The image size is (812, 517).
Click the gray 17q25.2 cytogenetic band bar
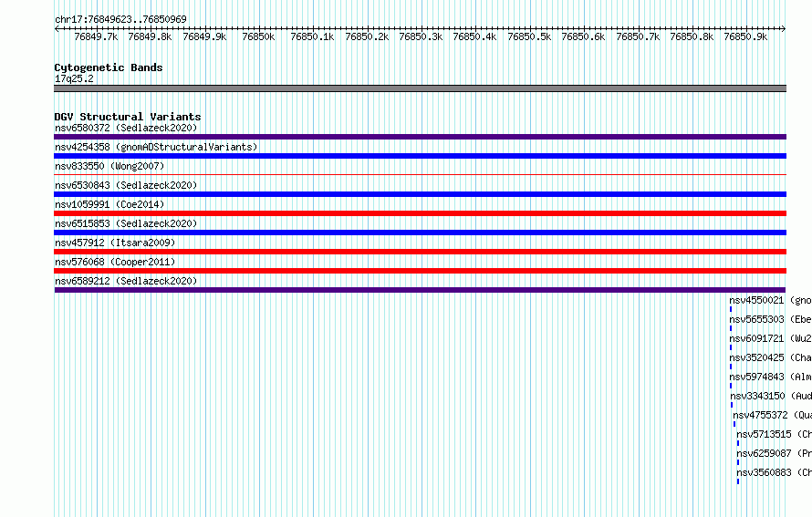pos(420,88)
